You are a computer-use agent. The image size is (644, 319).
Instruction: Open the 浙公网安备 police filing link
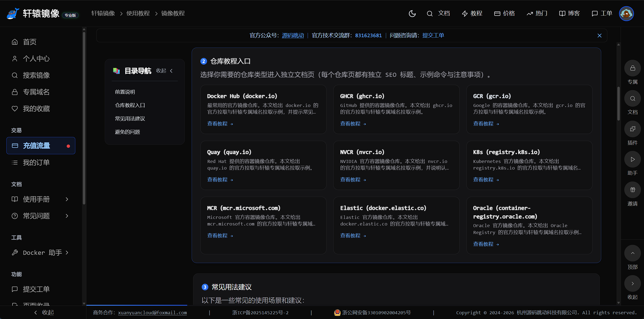(x=372, y=313)
